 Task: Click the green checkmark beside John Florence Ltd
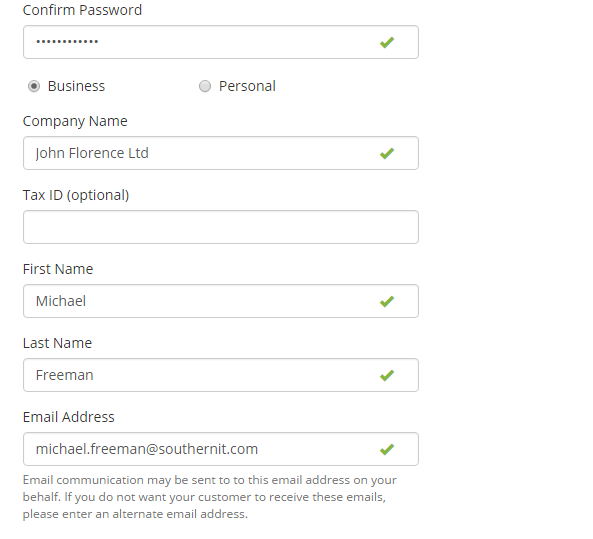tap(387, 153)
